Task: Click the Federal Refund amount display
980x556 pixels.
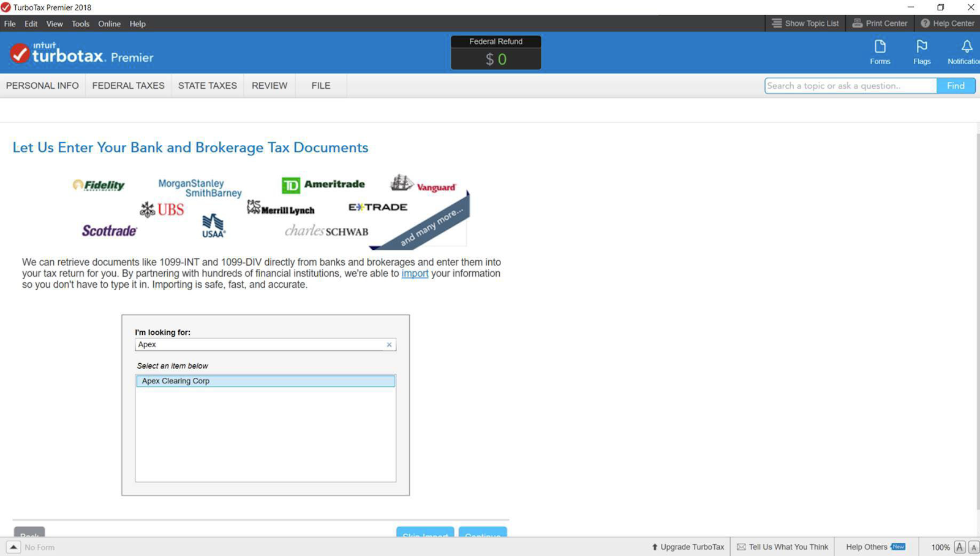Action: [x=496, y=59]
